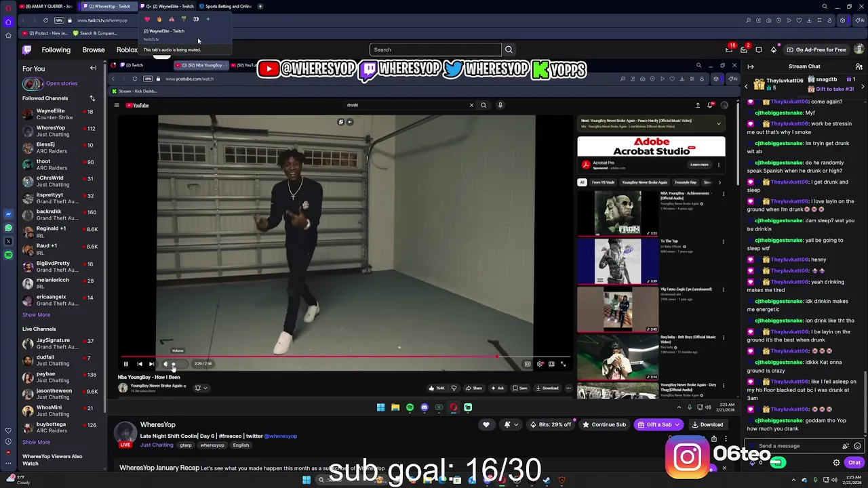Click the Twitch search input field
This screenshot has width=868, height=488.
tap(435, 49)
